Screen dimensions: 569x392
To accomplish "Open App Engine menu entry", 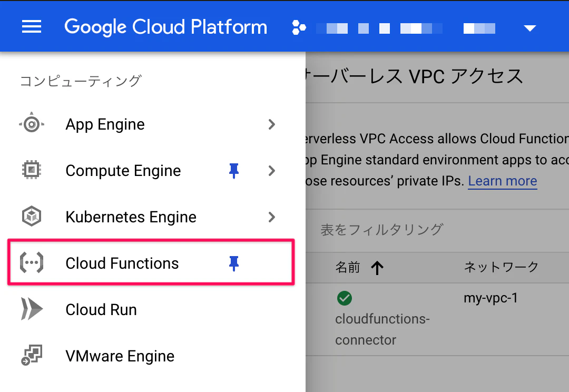I will click(x=105, y=124).
